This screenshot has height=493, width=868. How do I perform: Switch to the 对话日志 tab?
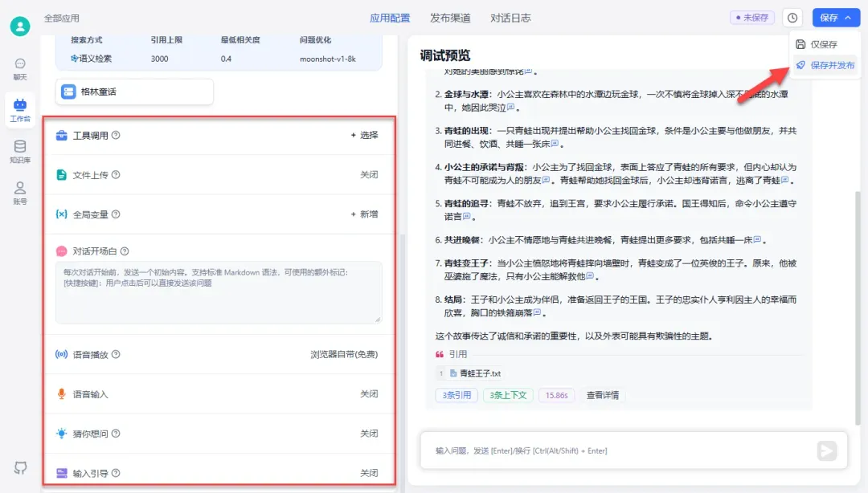point(510,18)
